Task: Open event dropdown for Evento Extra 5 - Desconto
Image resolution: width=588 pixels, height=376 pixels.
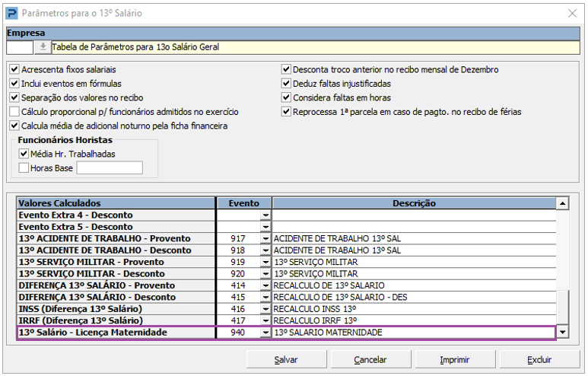Action: click(x=265, y=227)
